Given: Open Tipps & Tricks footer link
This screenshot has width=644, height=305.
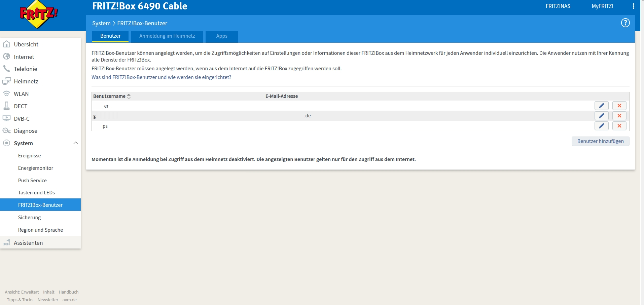Looking at the screenshot, I should pyautogui.click(x=20, y=300).
